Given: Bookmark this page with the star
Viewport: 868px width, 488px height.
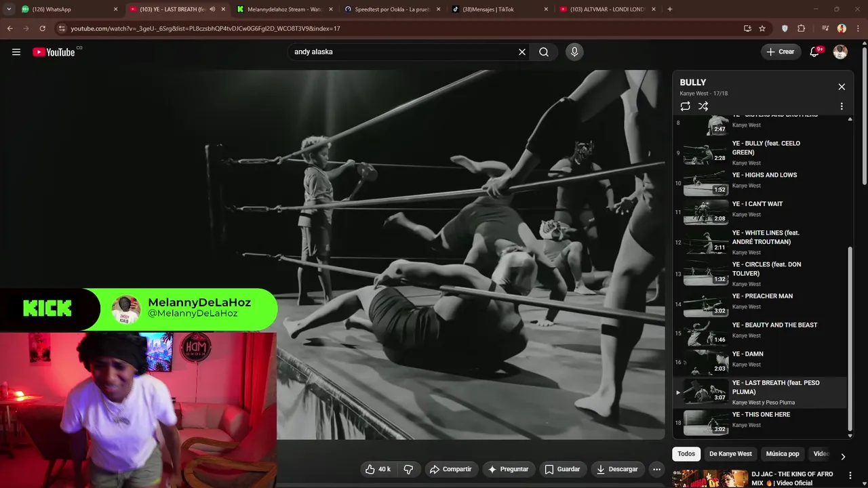Looking at the screenshot, I should click(x=762, y=28).
